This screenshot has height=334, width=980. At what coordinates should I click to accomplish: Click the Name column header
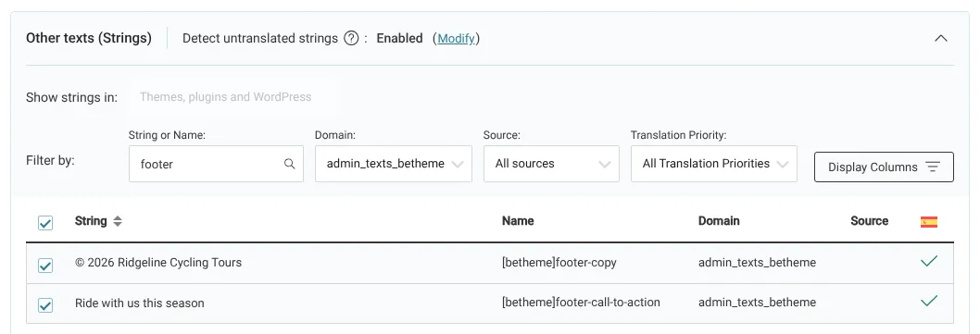click(518, 221)
